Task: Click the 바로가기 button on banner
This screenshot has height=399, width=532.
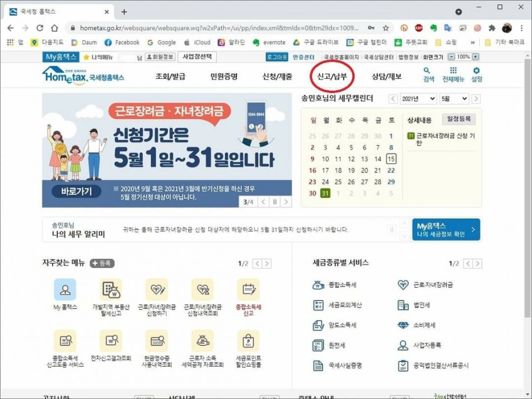Action: 76,191
